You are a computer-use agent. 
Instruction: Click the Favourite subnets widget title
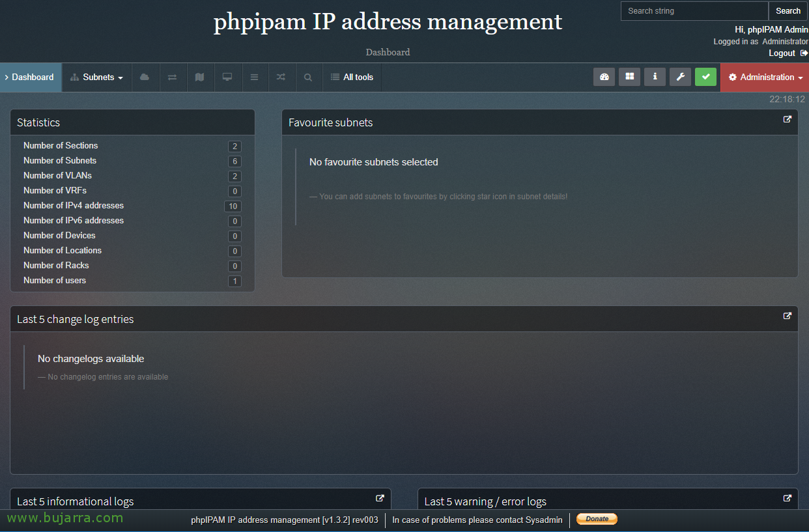tap(330, 122)
